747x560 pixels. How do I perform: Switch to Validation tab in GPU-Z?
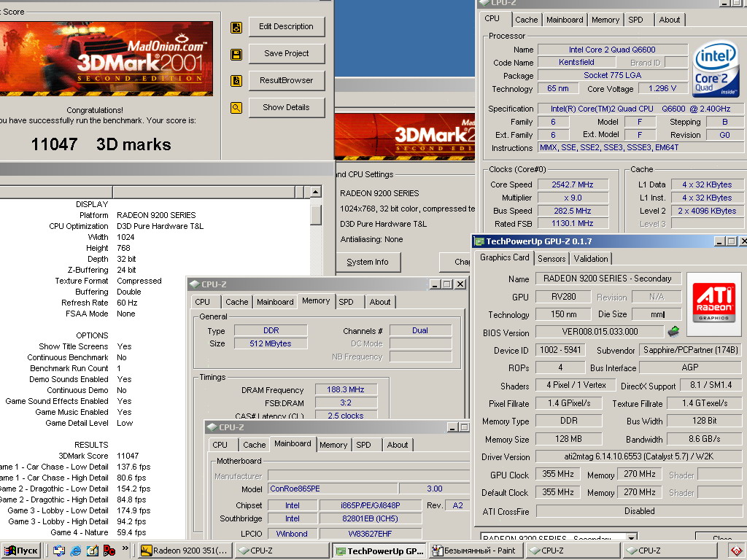pyautogui.click(x=591, y=259)
